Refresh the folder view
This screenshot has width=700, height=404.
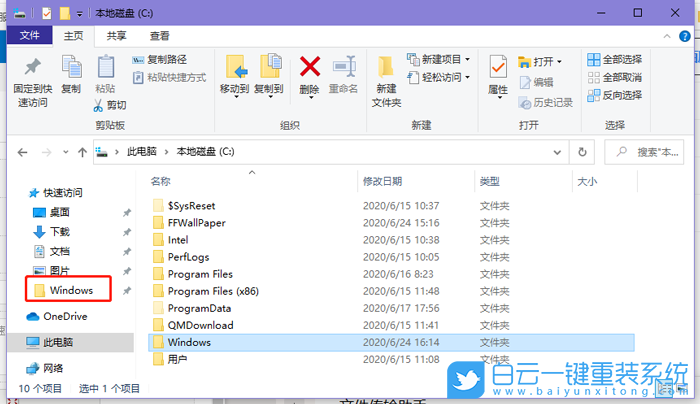point(582,152)
